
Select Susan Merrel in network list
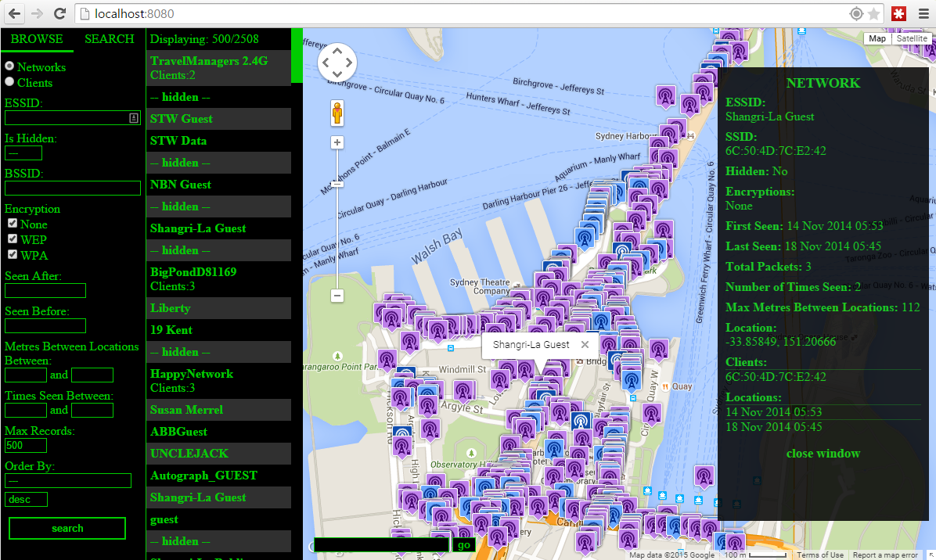pos(218,410)
